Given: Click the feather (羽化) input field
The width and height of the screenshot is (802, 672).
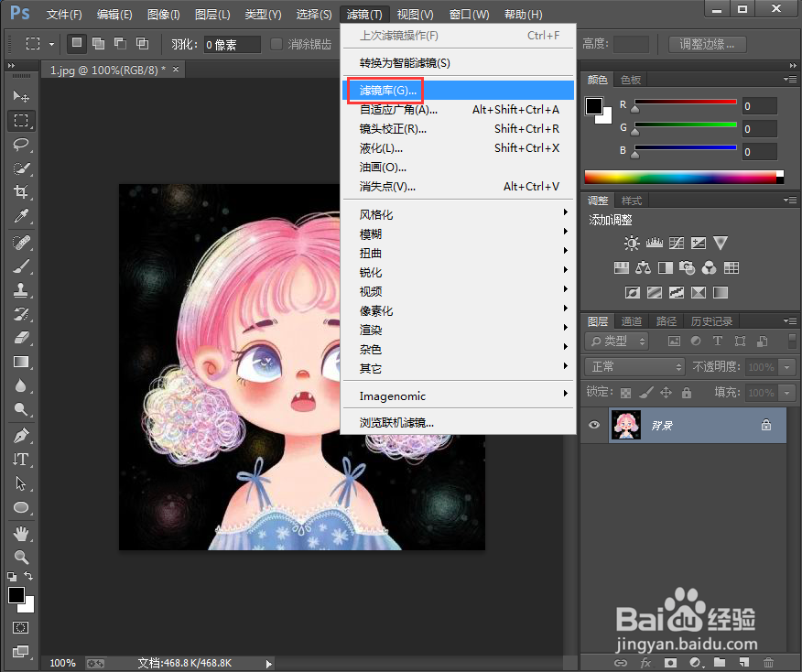Looking at the screenshot, I should (x=233, y=45).
